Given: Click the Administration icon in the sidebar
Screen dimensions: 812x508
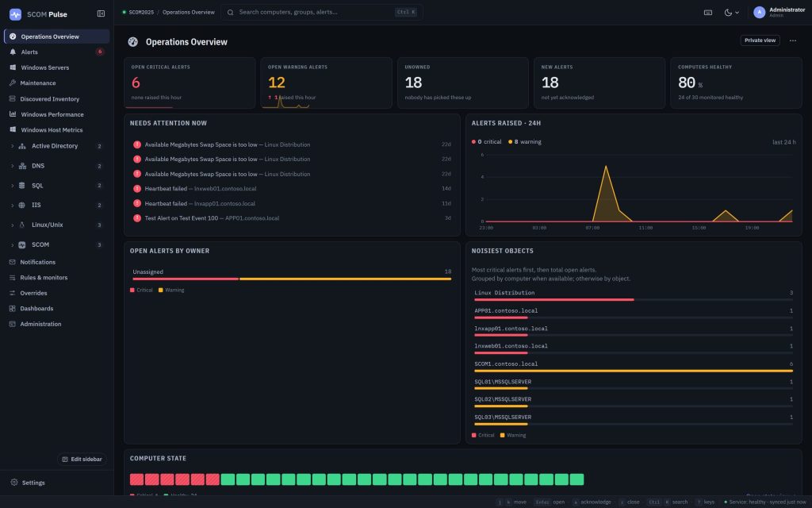Looking at the screenshot, I should click(13, 324).
